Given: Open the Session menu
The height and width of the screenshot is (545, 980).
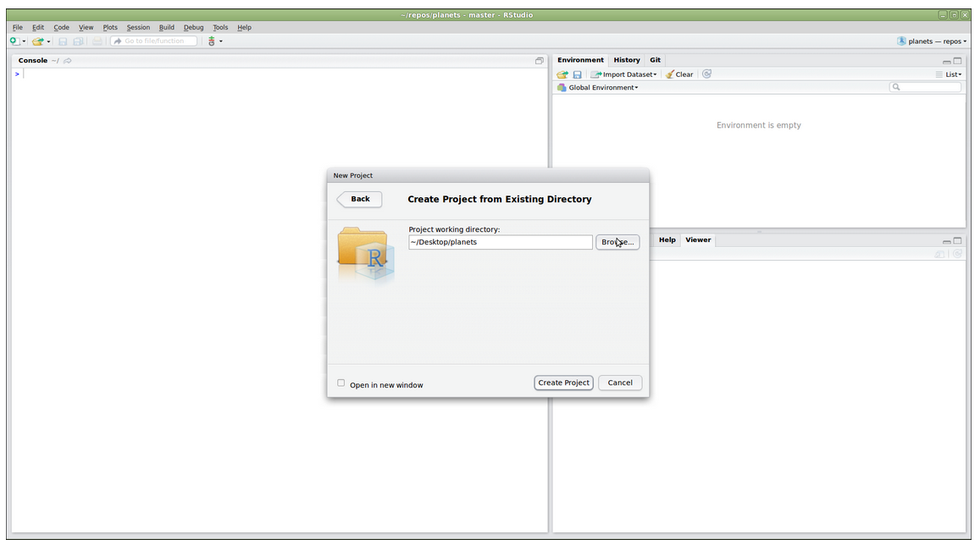Looking at the screenshot, I should (138, 27).
